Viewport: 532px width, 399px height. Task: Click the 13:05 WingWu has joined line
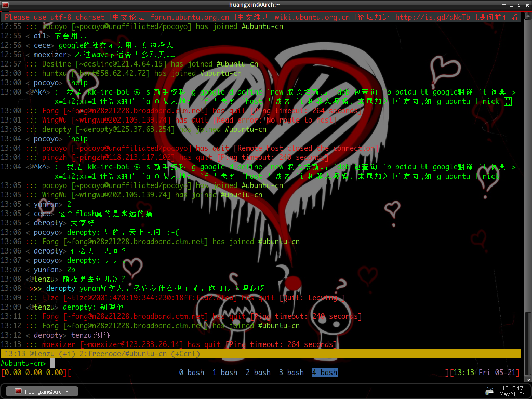[131, 195]
